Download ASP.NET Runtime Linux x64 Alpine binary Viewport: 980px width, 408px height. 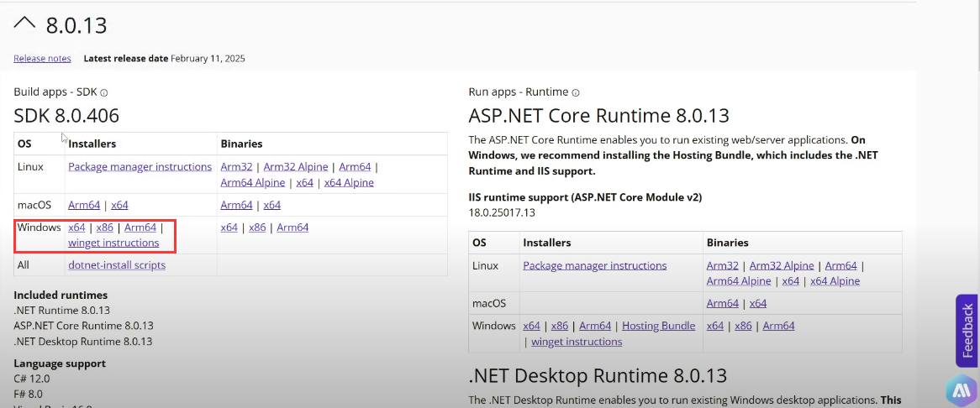[835, 281]
